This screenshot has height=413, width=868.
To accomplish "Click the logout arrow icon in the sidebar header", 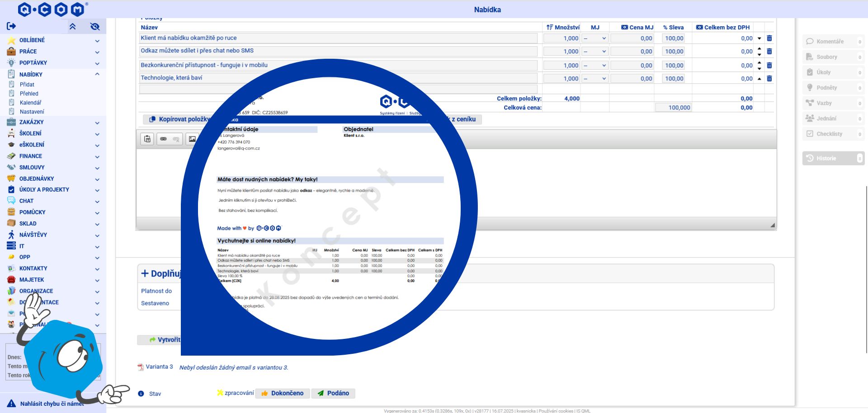I will point(11,26).
